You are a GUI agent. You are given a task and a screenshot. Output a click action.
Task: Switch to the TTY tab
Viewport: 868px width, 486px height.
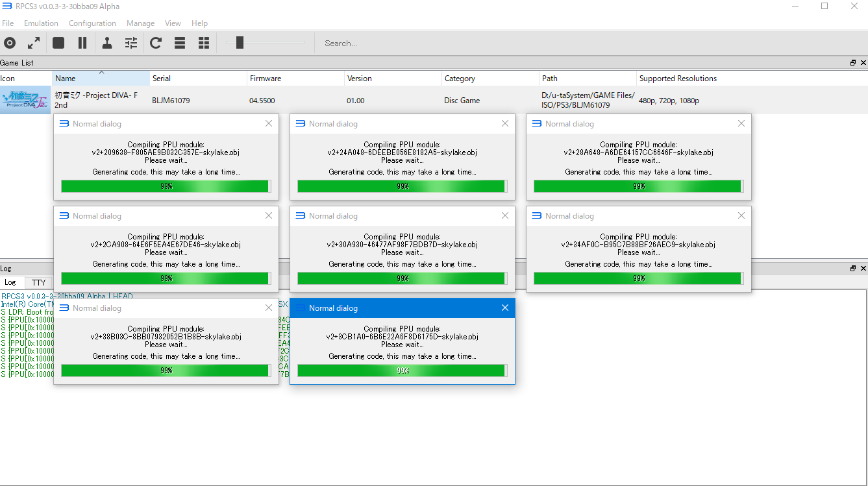point(39,282)
